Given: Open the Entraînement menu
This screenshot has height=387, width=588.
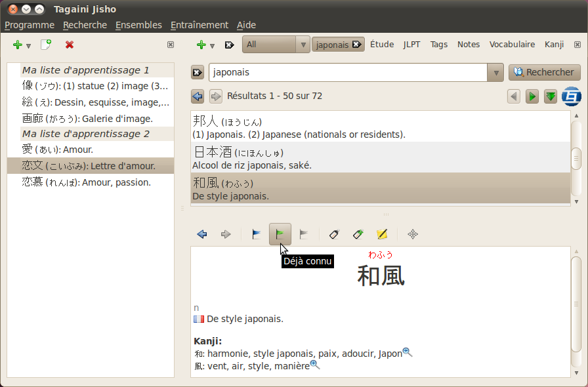Looking at the screenshot, I should (199, 25).
